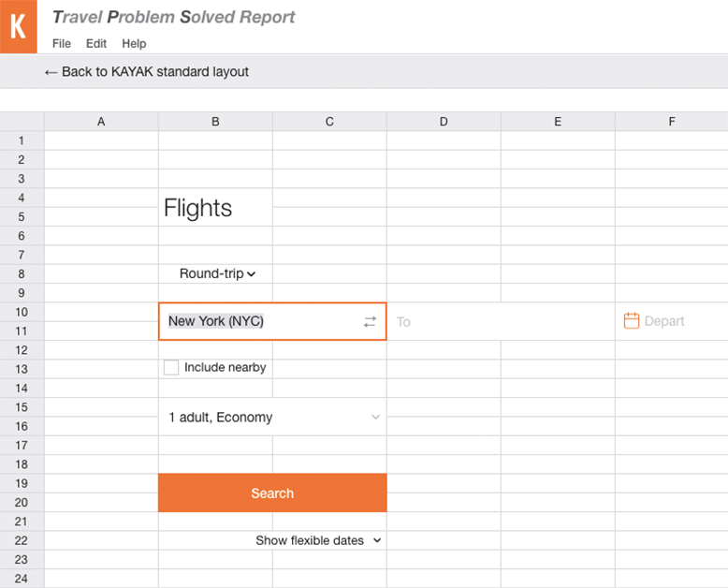Click the back arrow icon
Screen dimensions: 728x588
click(51, 72)
